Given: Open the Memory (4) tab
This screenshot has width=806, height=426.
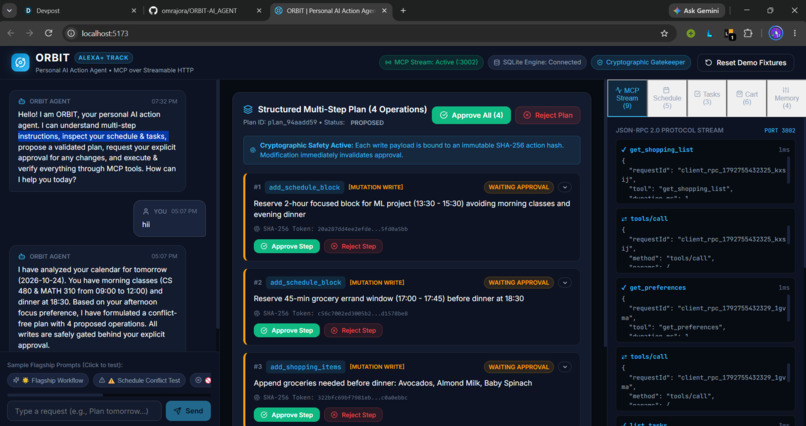Looking at the screenshot, I should [x=786, y=98].
